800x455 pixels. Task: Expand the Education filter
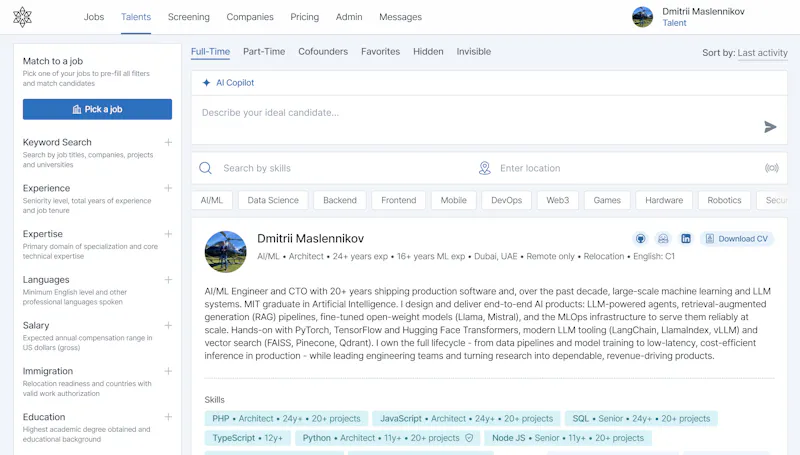168,417
